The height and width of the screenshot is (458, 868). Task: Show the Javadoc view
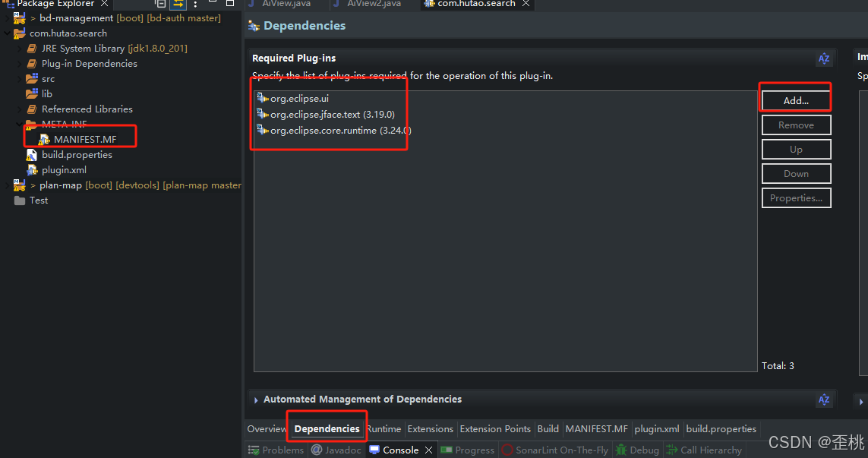pyautogui.click(x=336, y=450)
